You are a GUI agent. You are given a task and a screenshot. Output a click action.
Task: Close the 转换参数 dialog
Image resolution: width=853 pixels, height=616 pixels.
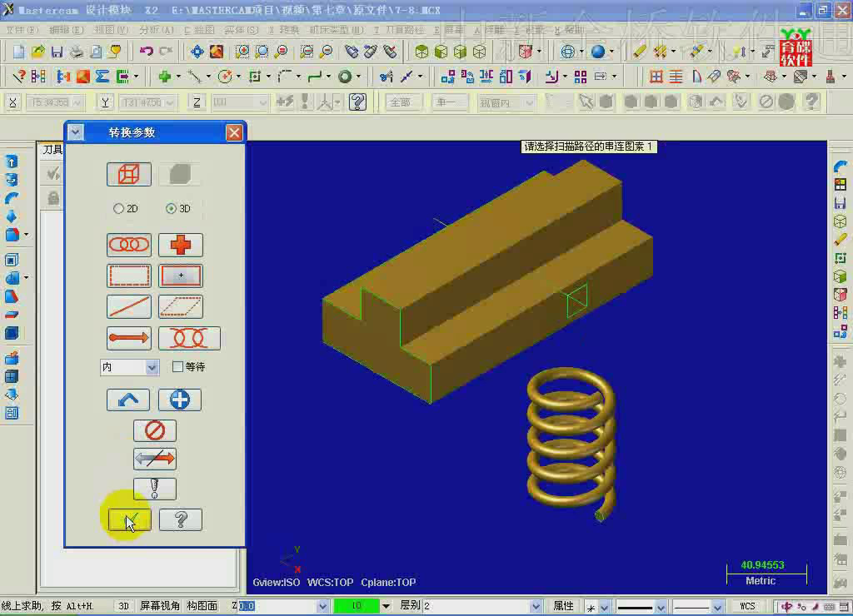coord(234,132)
